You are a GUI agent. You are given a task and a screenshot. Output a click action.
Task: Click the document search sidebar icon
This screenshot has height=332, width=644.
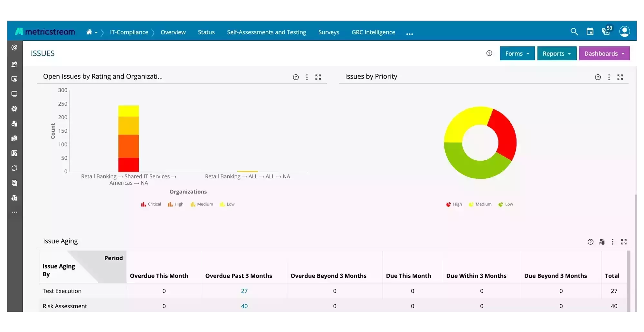tap(14, 124)
